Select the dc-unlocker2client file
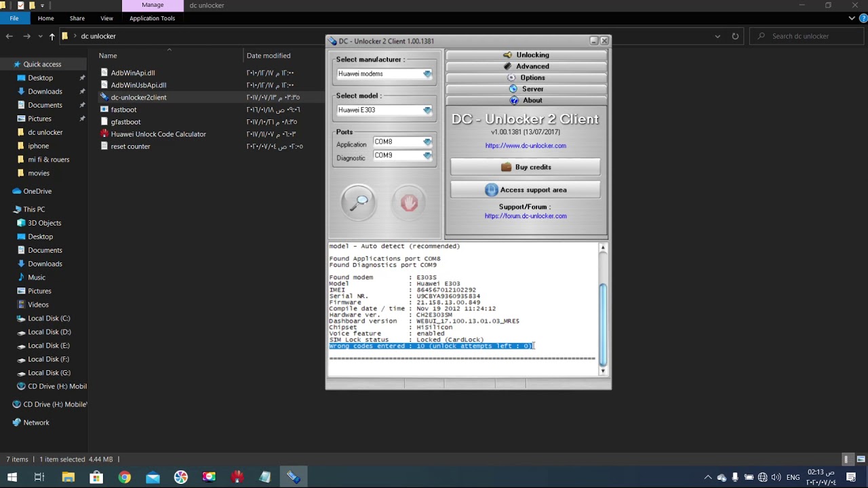Image resolution: width=868 pixels, height=488 pixels. (x=138, y=97)
